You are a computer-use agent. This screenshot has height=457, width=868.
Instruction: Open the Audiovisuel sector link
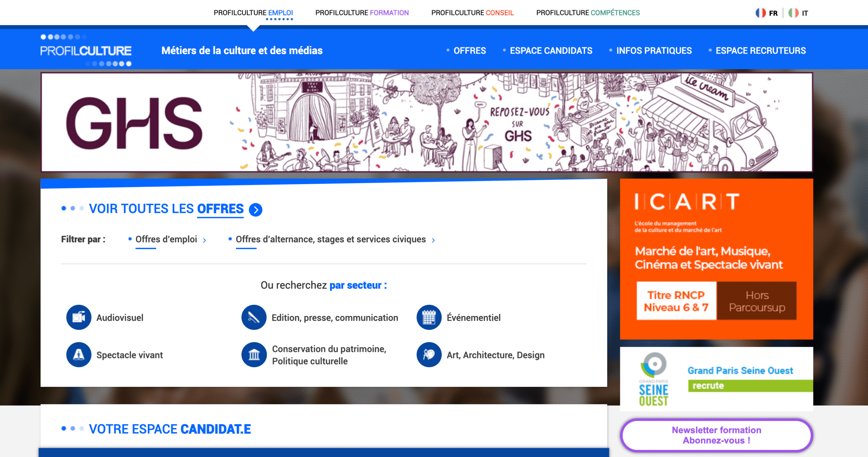[x=120, y=318]
